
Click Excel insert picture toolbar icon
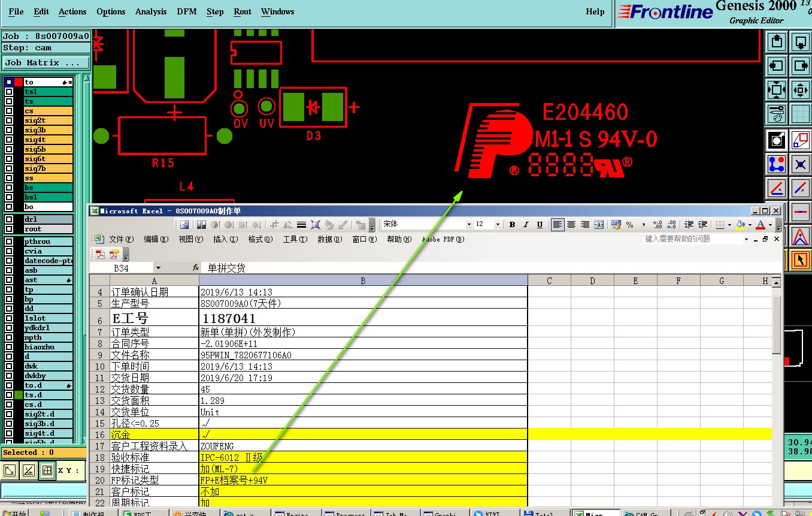(184, 225)
